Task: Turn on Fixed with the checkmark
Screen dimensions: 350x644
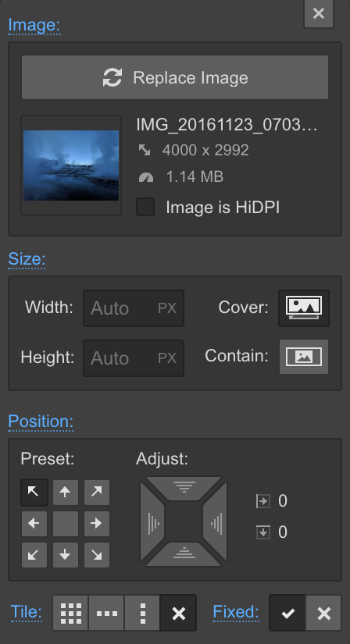Action: tap(287, 614)
